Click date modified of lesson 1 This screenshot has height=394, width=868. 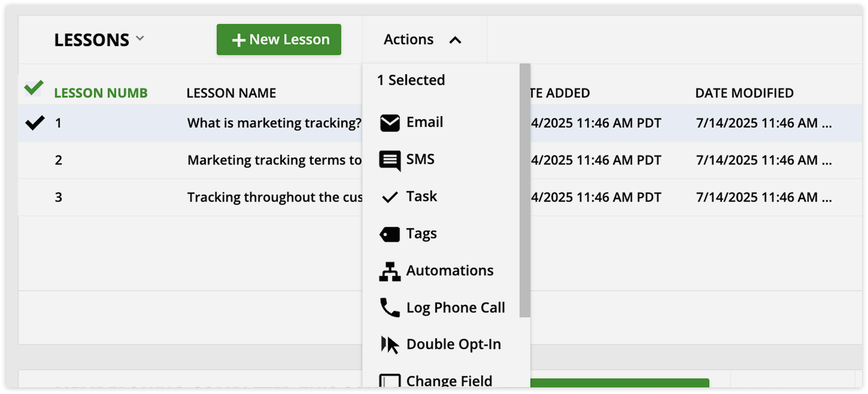point(764,123)
